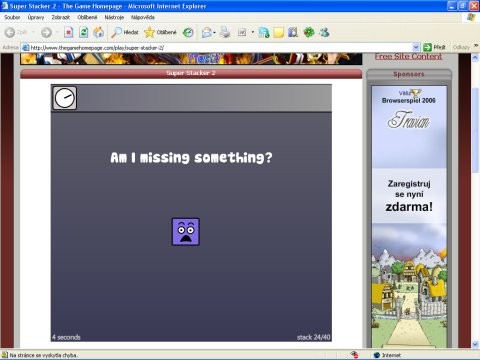
Task: Open the Oblíbené favorites panel
Action: [160, 32]
